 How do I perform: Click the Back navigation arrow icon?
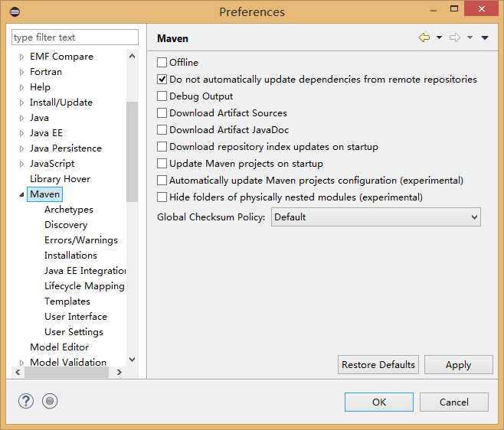coord(424,37)
